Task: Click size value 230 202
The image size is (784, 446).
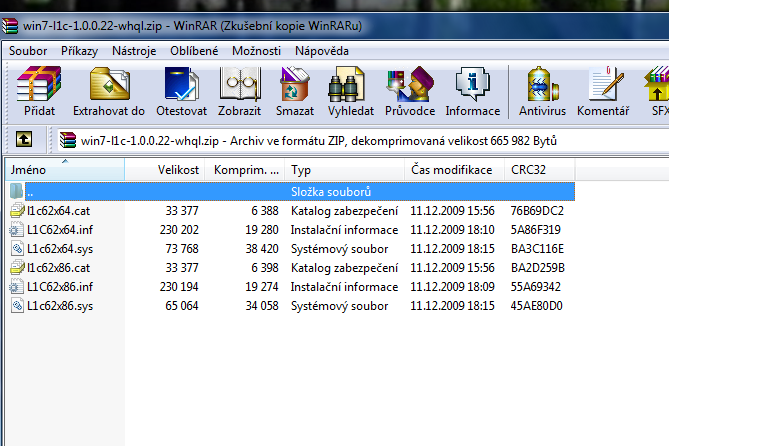Action: [x=180, y=230]
